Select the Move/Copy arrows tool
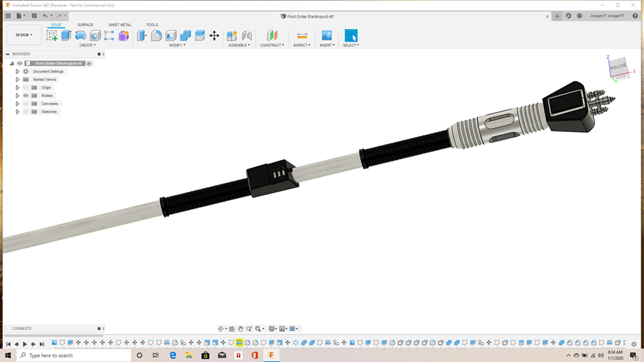The width and height of the screenshot is (644, 362). pyautogui.click(x=215, y=36)
